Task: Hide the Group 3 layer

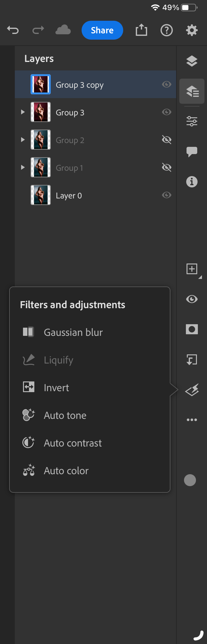Action: (x=166, y=112)
